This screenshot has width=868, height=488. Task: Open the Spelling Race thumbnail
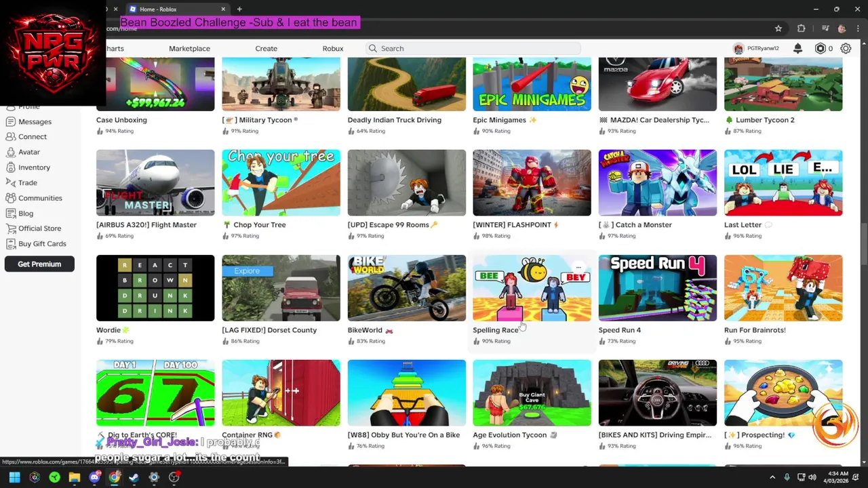point(532,288)
